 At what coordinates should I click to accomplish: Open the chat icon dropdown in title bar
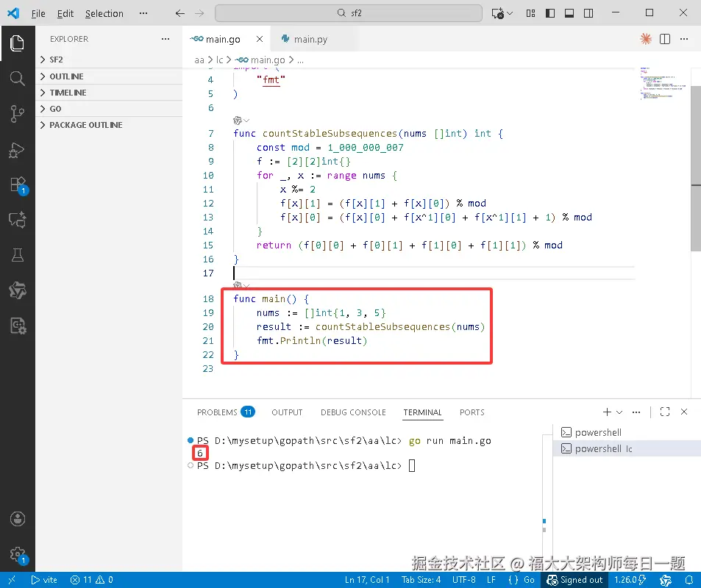(510, 13)
